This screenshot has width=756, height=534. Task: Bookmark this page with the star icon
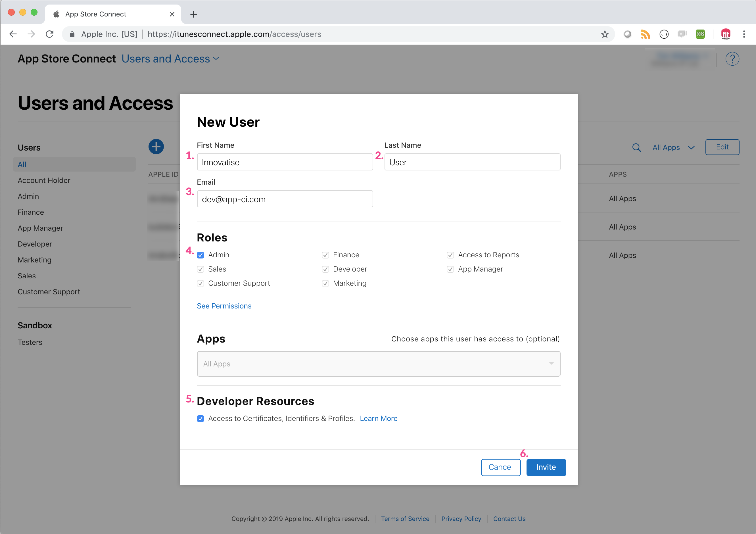pyautogui.click(x=605, y=34)
